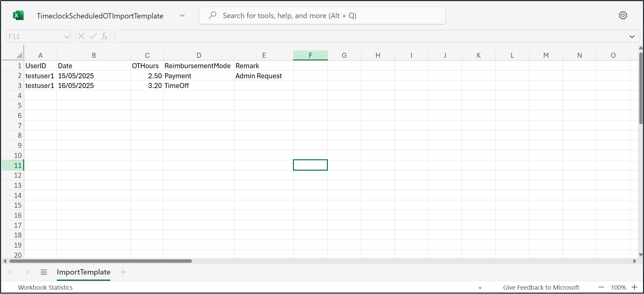Select column F header
Image resolution: width=644 pixels, height=294 pixels.
(310, 55)
